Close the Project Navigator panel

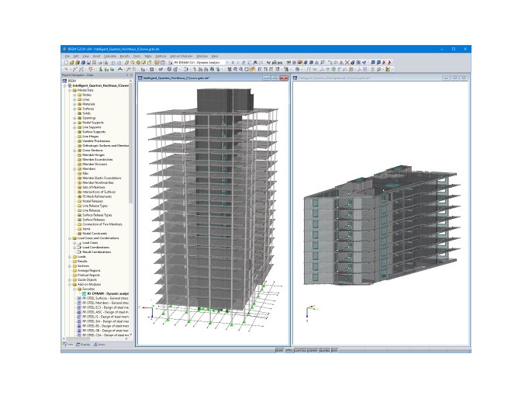(x=131, y=75)
